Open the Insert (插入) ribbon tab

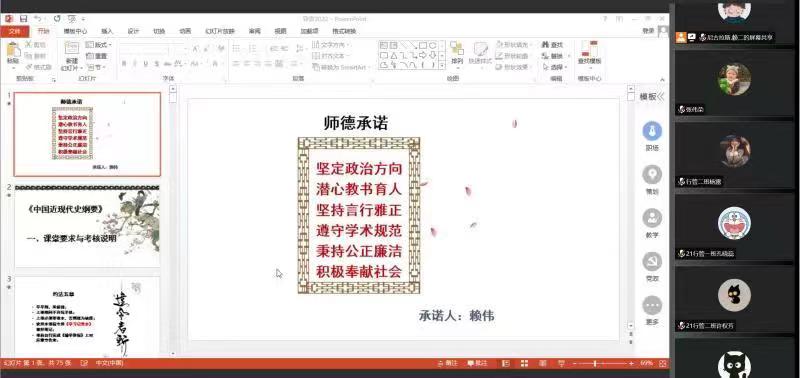pyautogui.click(x=107, y=31)
